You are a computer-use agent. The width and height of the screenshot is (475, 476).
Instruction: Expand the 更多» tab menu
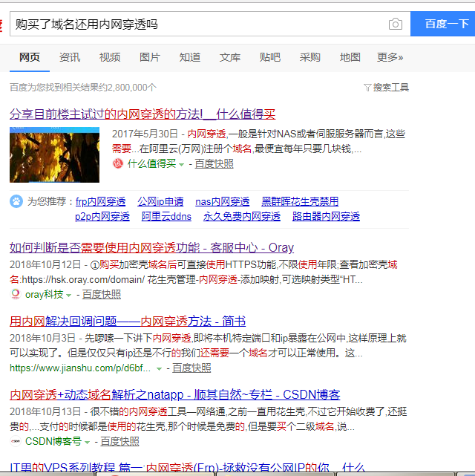[390, 57]
